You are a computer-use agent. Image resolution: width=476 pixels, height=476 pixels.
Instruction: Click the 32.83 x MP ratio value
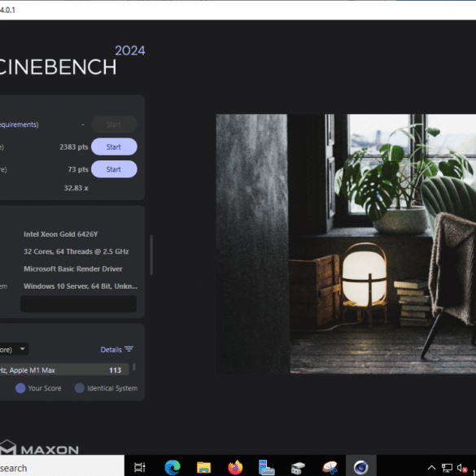76,188
